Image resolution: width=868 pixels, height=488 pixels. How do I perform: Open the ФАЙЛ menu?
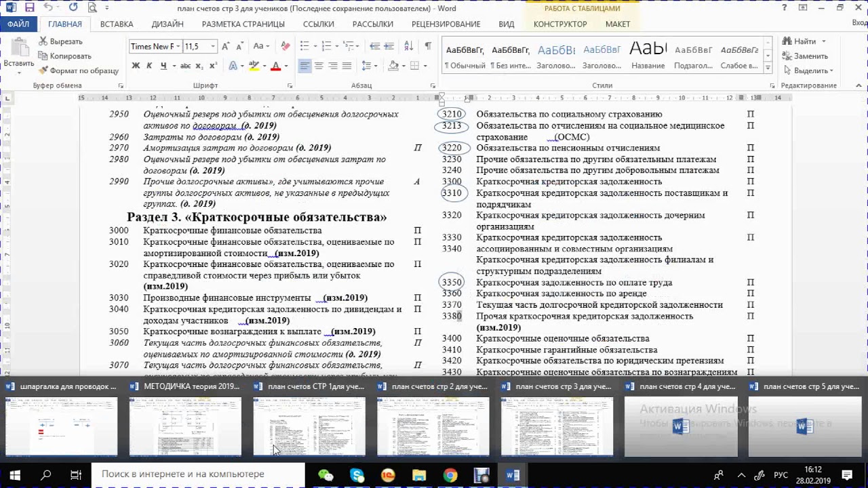(18, 24)
